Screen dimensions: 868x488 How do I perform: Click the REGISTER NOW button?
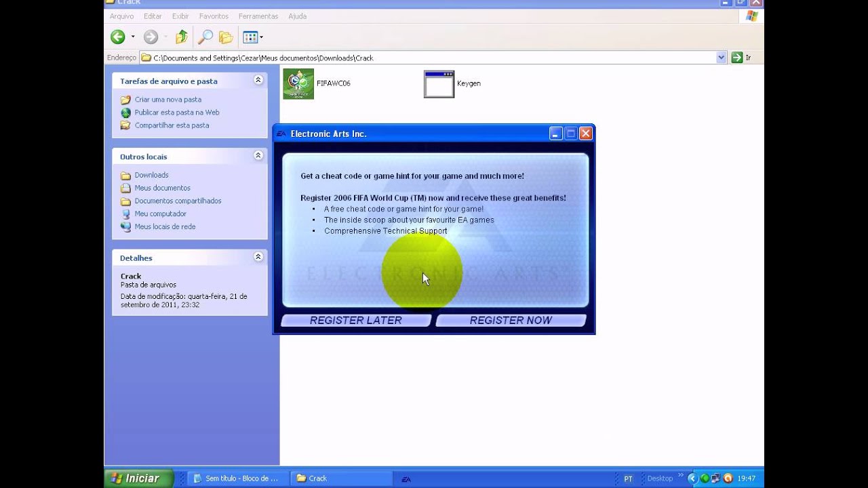pos(511,321)
